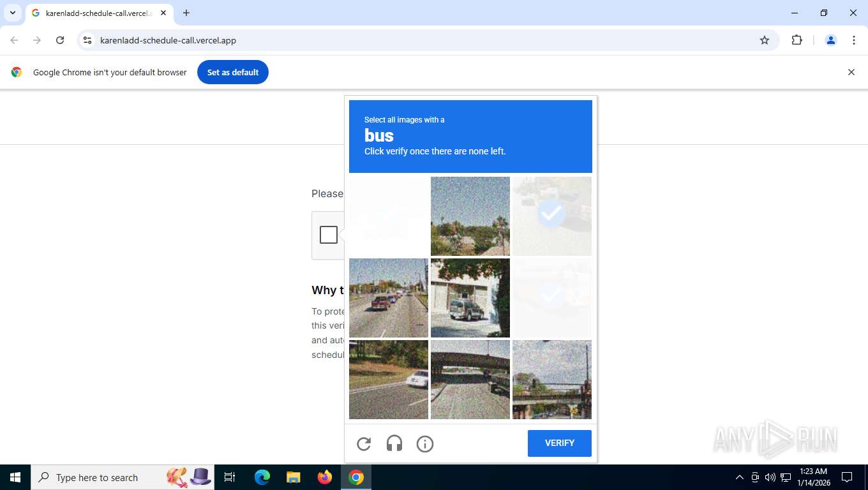The image size is (868, 490).
Task: Reload the page with the refresh icon
Action: click(60, 40)
